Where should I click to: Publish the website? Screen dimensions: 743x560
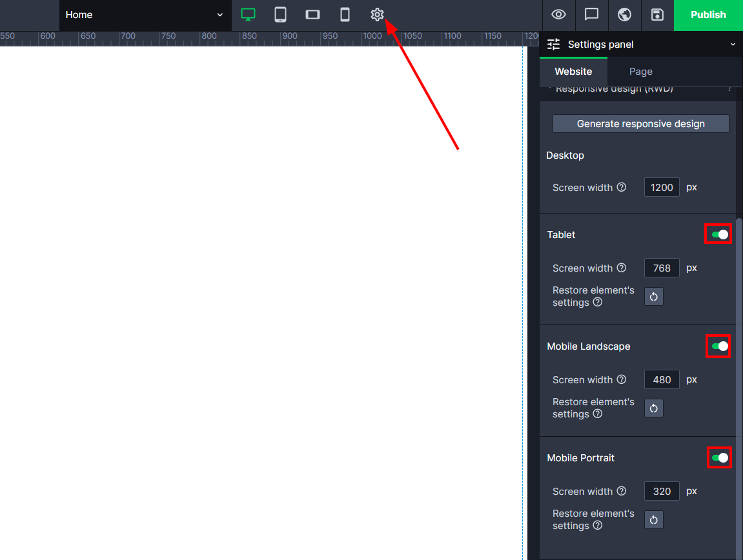(708, 15)
